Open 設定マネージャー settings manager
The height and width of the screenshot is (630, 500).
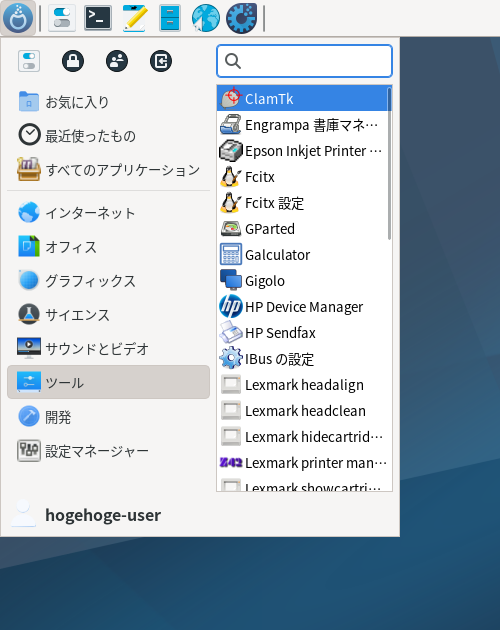(x=109, y=450)
